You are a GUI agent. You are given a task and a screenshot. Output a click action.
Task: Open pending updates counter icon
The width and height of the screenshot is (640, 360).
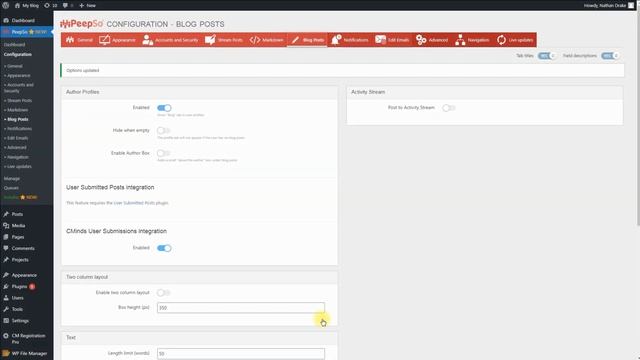click(47, 5)
